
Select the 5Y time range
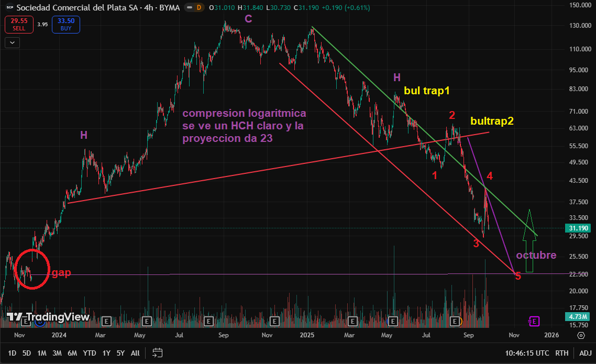point(120,353)
